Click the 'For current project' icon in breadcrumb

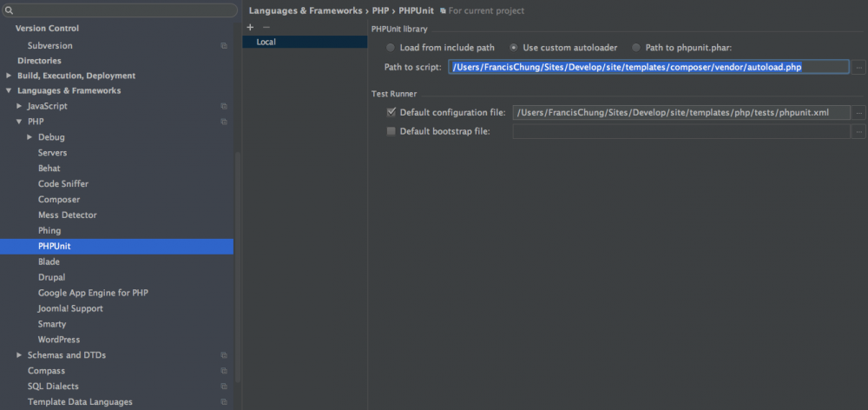(x=443, y=10)
